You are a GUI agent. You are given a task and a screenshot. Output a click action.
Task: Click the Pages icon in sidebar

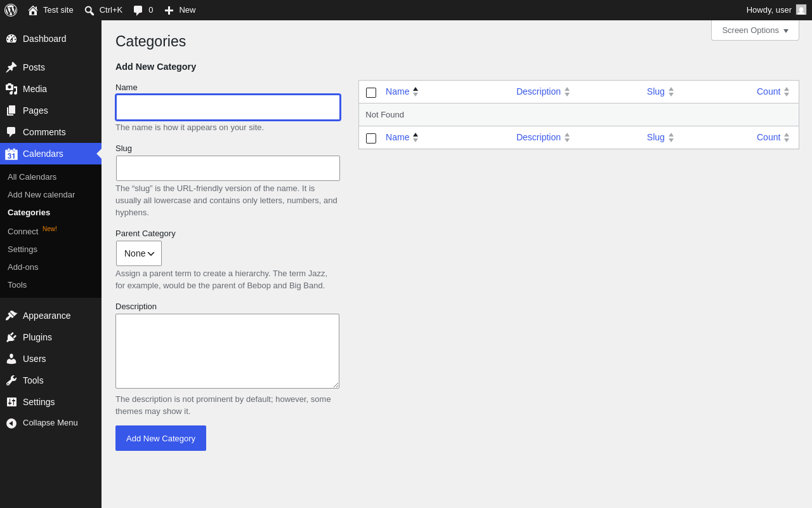pyautogui.click(x=11, y=110)
